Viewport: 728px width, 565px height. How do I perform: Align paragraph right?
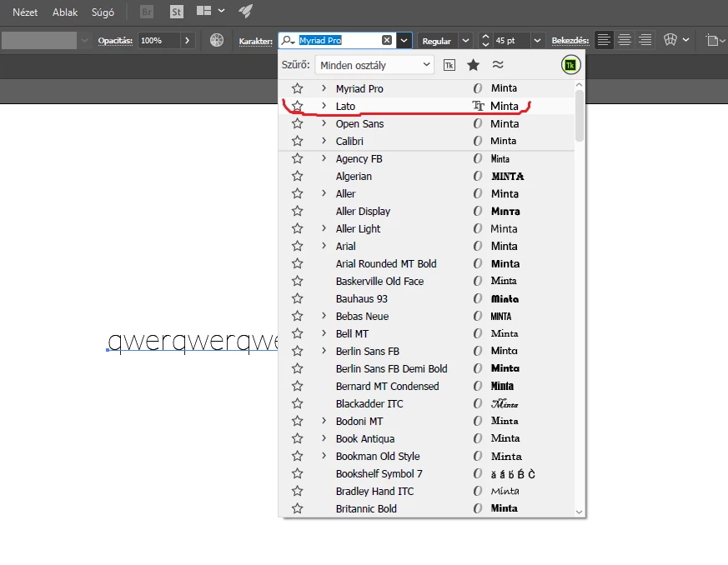point(645,40)
